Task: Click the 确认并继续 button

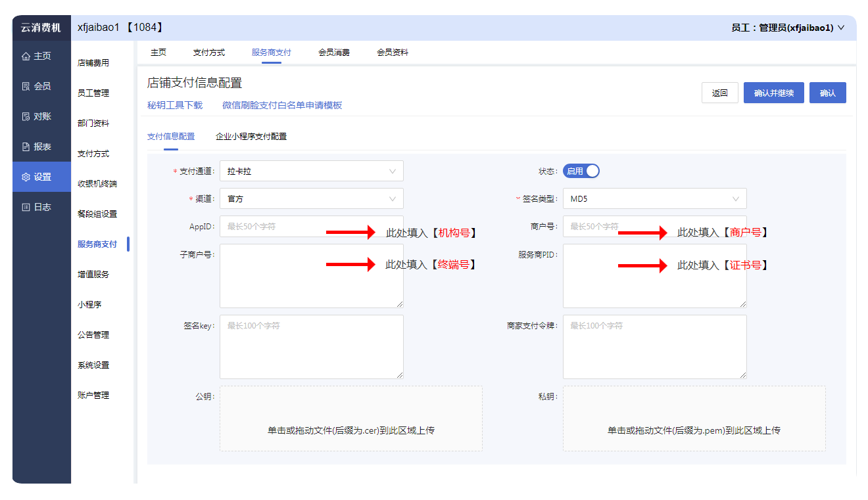Action: pos(773,93)
